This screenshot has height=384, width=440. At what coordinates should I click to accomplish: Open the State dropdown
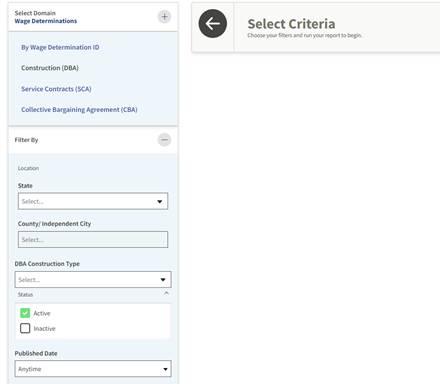[93, 201]
